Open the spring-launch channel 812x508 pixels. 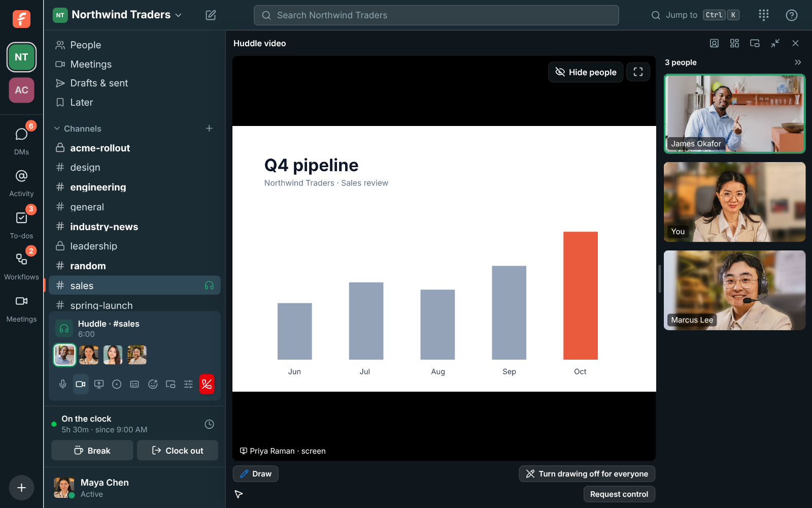click(x=134, y=305)
